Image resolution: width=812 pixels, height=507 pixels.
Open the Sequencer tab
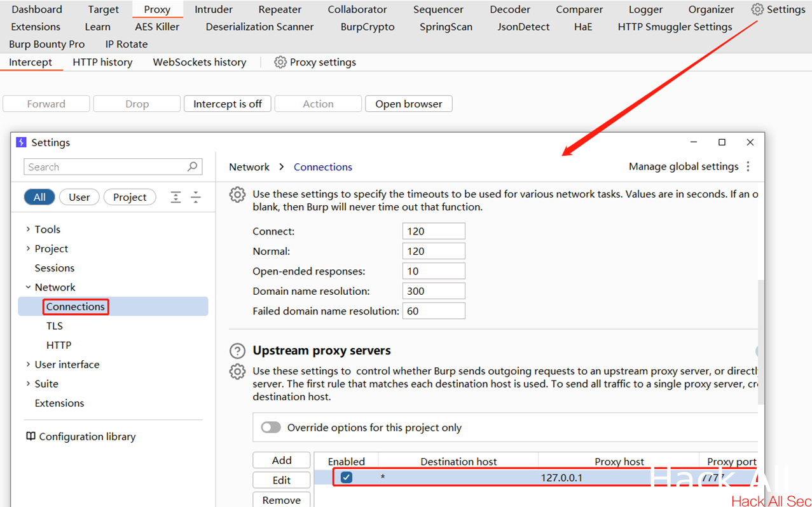coord(438,10)
